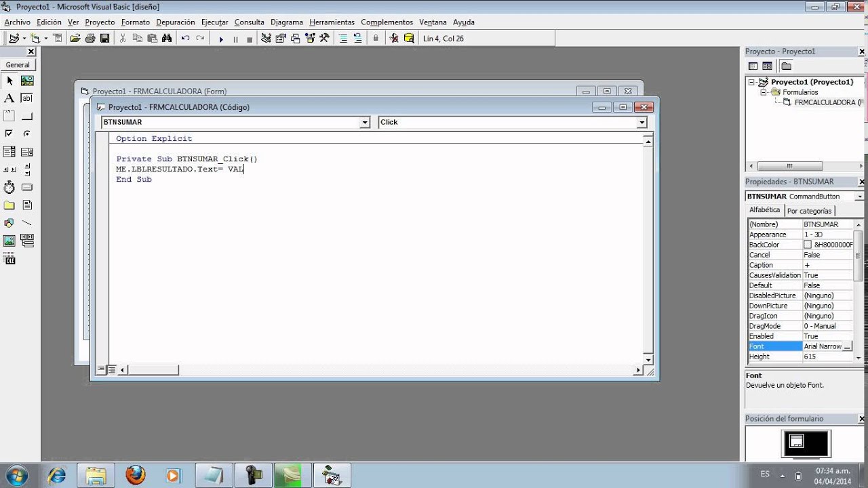868x488 pixels.
Task: Undo the last action via toolbar
Action: (185, 39)
